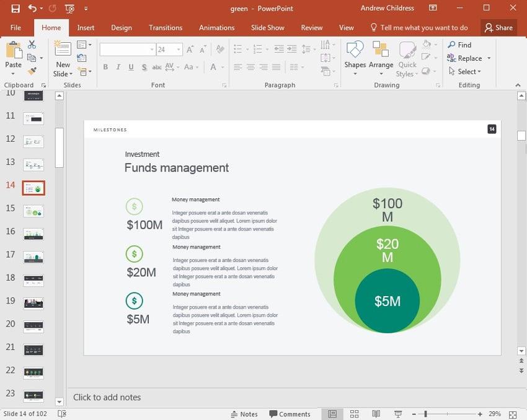Start Slide Show from status bar
Image resolution: width=527 pixels, height=420 pixels.
[x=398, y=414]
